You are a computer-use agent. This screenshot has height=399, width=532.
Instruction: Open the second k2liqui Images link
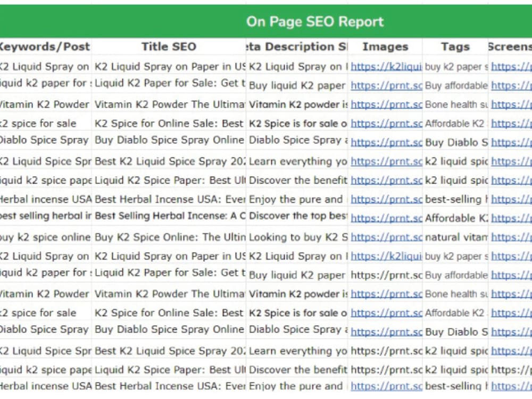pyautogui.click(x=386, y=256)
